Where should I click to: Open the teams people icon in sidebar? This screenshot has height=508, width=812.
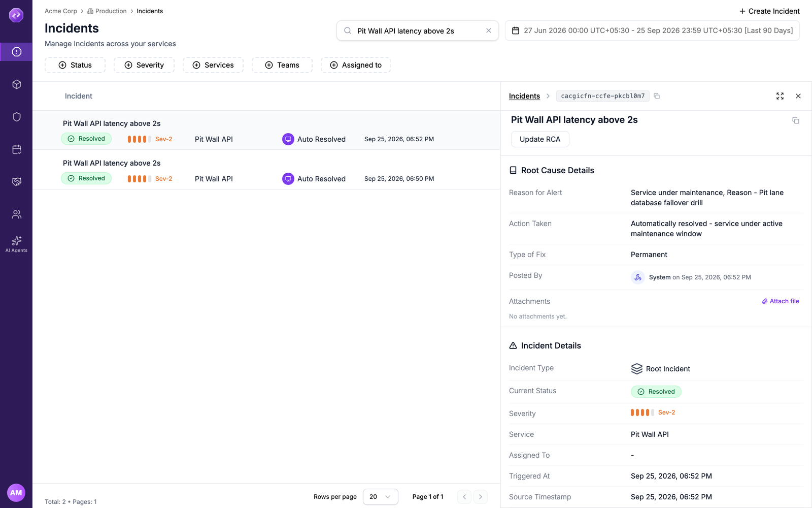(16, 214)
